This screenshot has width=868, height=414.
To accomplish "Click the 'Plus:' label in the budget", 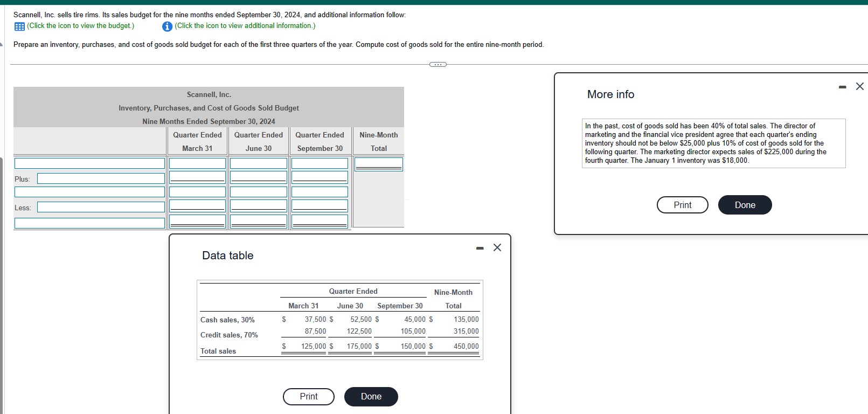I will 23,179.
